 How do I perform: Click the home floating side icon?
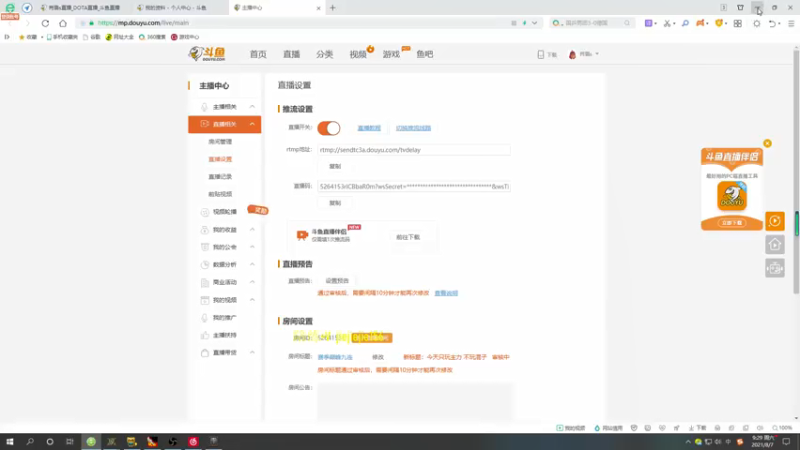click(x=774, y=244)
